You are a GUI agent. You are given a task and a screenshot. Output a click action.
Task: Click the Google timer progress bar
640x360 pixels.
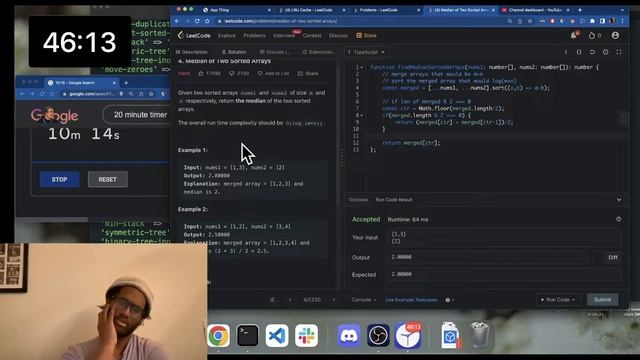[x=101, y=162]
